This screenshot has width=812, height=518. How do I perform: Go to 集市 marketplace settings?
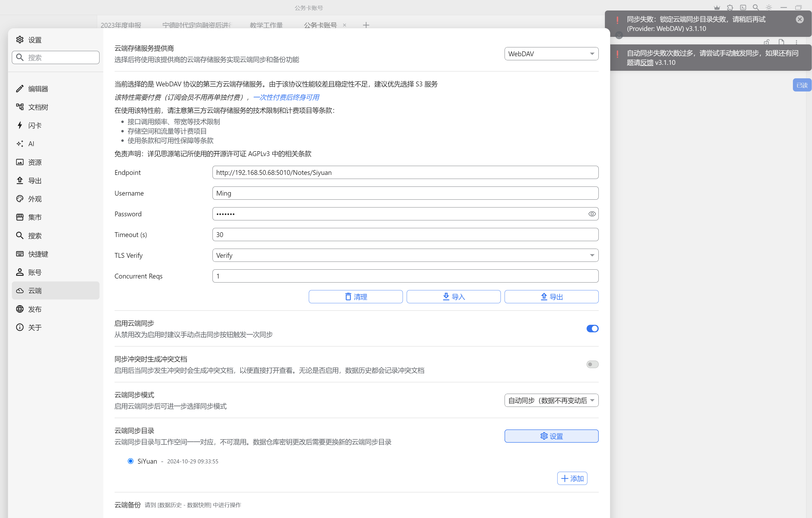tap(34, 217)
